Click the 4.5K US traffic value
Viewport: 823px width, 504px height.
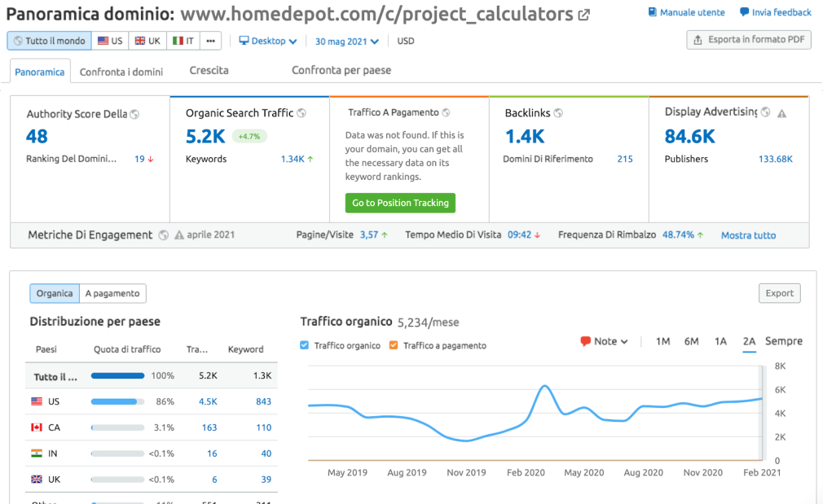208,401
